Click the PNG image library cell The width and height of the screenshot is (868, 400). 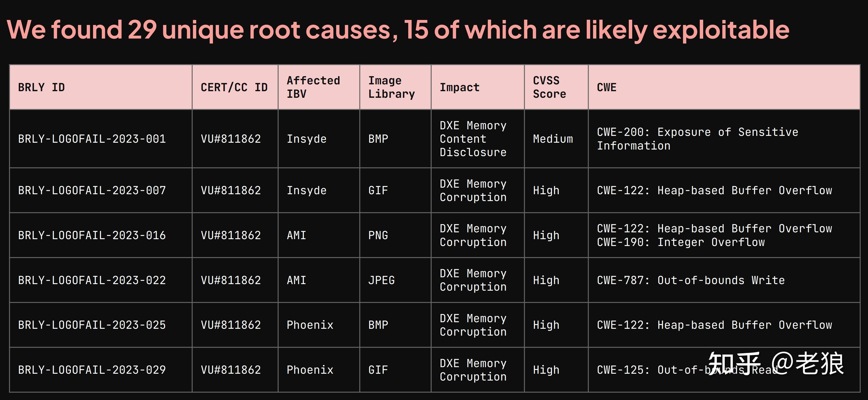(x=378, y=235)
